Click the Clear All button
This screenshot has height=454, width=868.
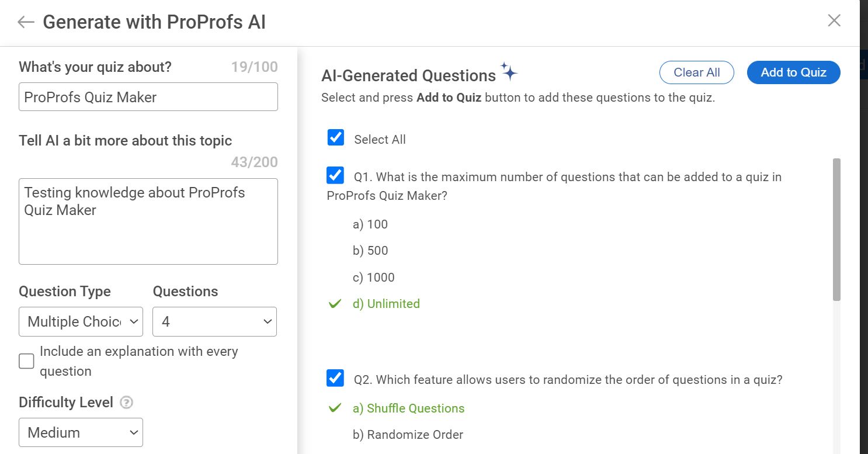(696, 72)
